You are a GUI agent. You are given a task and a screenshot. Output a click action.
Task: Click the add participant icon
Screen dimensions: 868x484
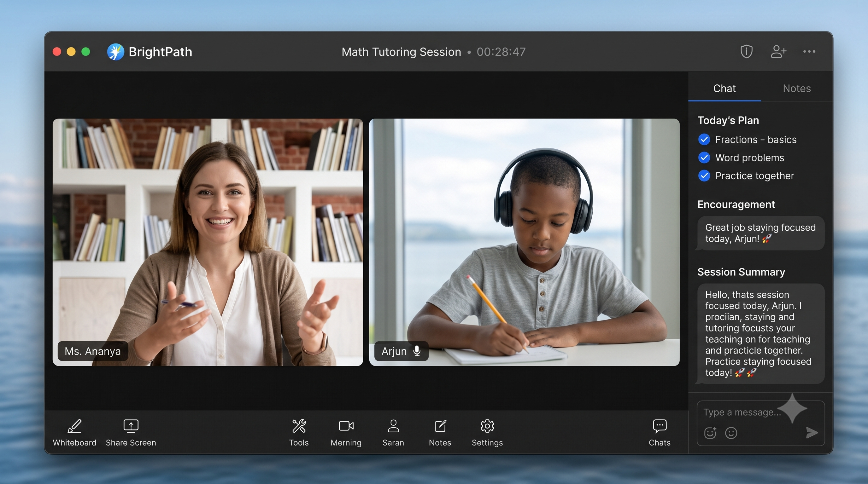coord(778,51)
